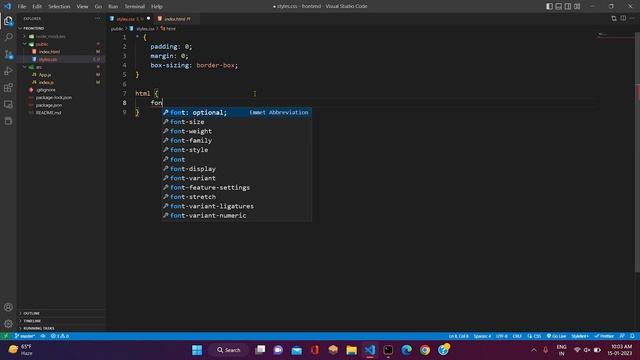Screen dimensions: 640x360
Task: Open the Search view in activity bar
Action: [x=8, y=38]
